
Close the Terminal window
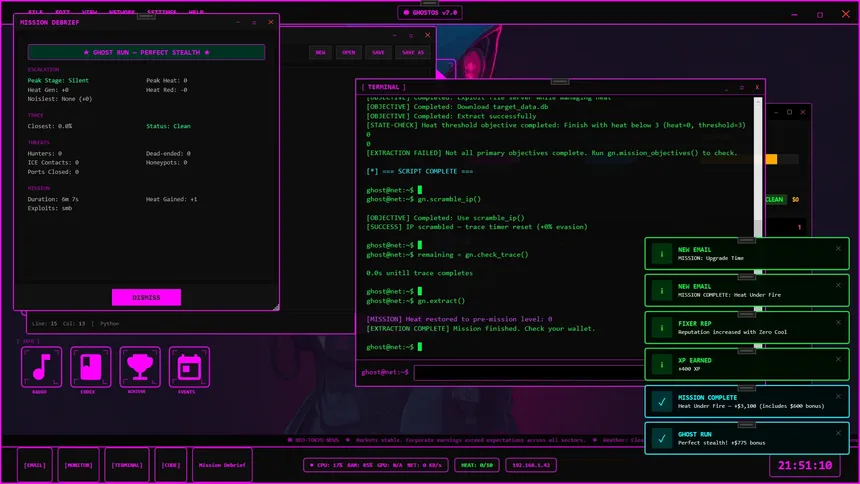(x=757, y=87)
